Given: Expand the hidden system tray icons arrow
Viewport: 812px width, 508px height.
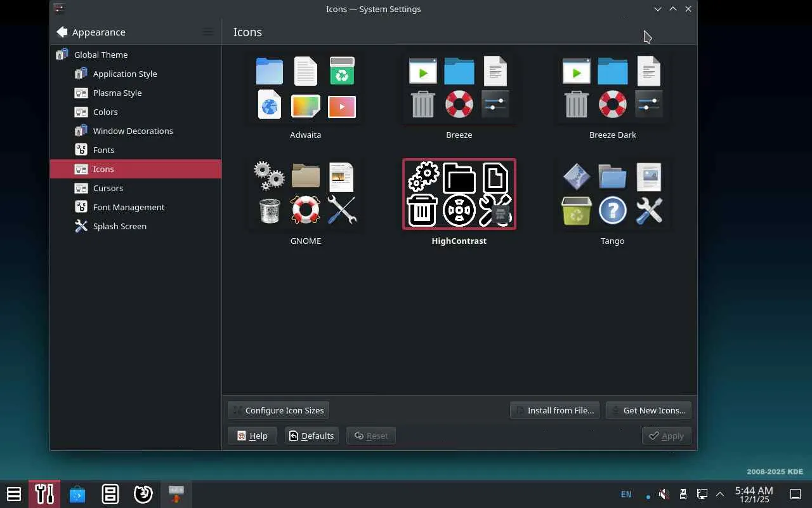Looking at the screenshot, I should pos(720,495).
